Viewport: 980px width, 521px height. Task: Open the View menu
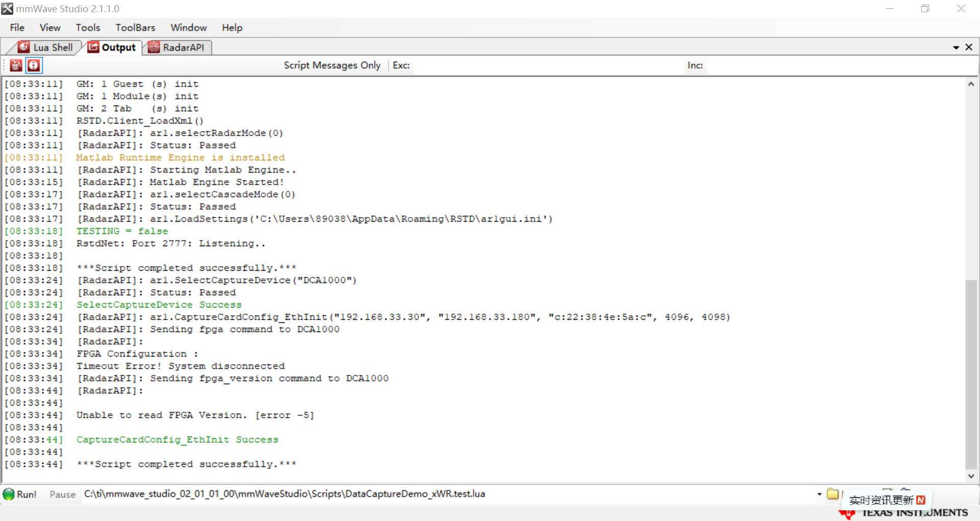[x=50, y=28]
